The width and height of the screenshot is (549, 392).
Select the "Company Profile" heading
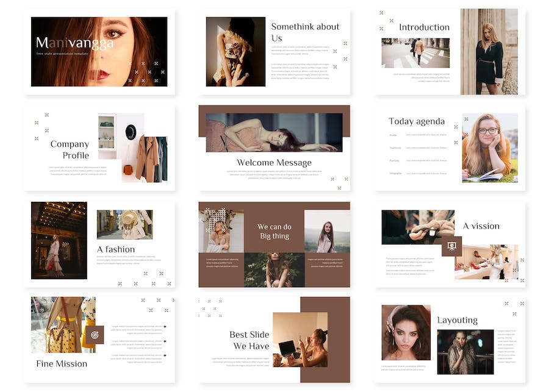(x=70, y=149)
